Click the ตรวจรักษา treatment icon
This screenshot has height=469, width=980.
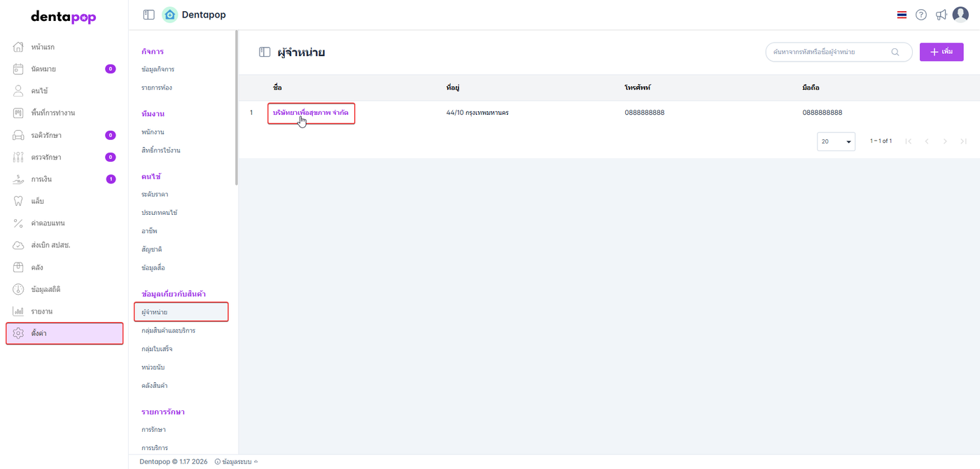coord(19,157)
